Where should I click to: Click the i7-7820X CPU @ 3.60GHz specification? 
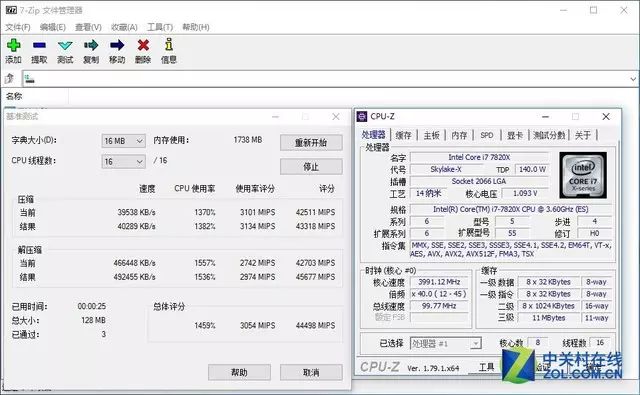coord(511,209)
